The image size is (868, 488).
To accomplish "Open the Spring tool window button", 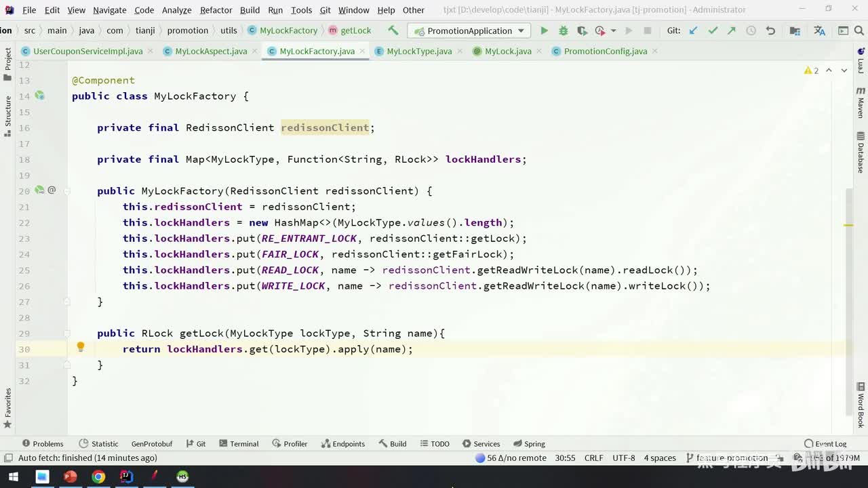I will 529,444.
